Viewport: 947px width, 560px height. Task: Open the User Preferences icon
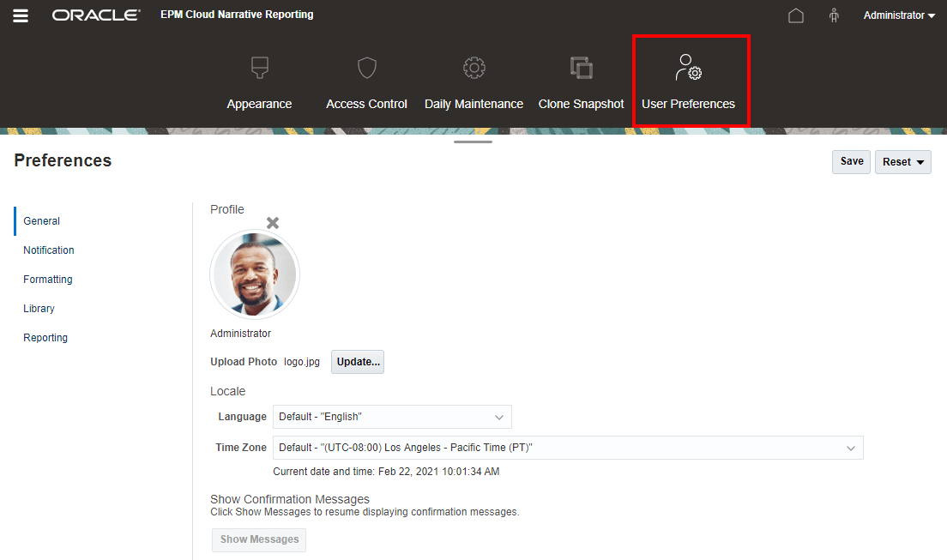pyautogui.click(x=689, y=67)
